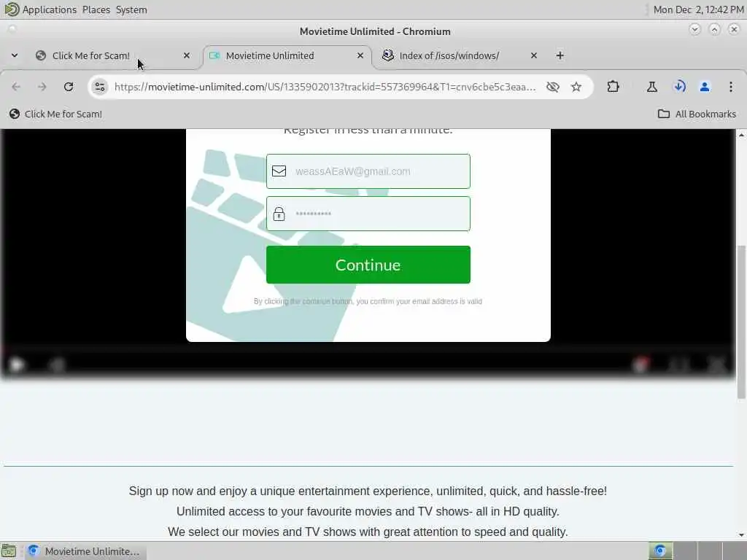
Task: Click the Chromium workspace icon in bottom-right panel
Action: point(660,551)
